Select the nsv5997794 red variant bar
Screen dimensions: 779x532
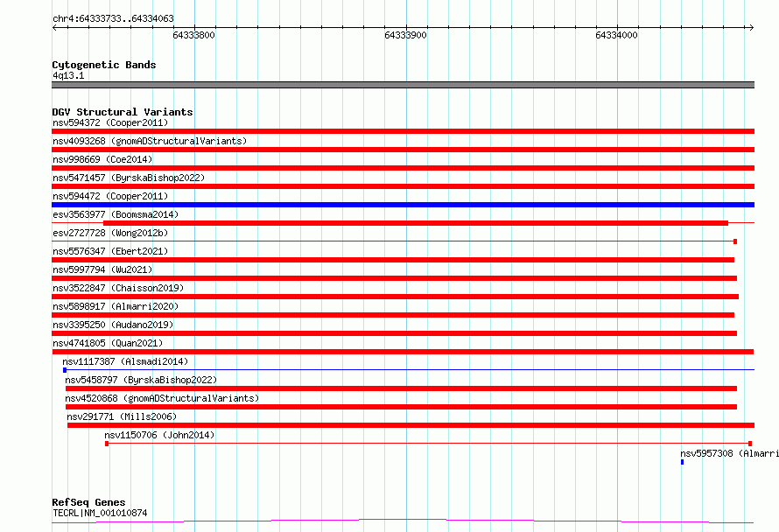point(395,278)
